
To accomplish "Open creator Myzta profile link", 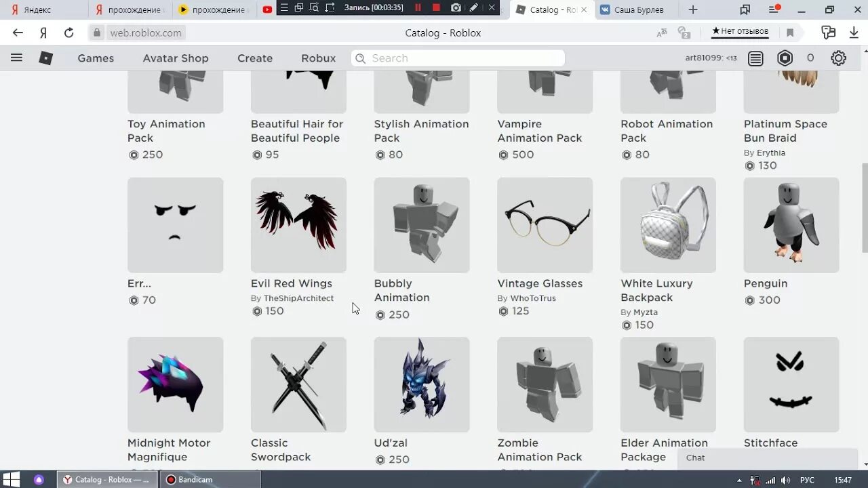I will [x=646, y=312].
